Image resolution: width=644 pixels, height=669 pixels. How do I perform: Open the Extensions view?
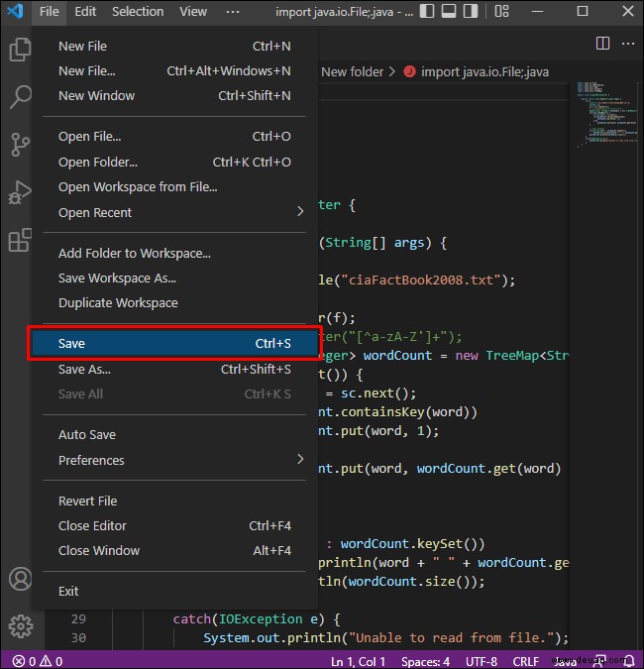[20, 240]
